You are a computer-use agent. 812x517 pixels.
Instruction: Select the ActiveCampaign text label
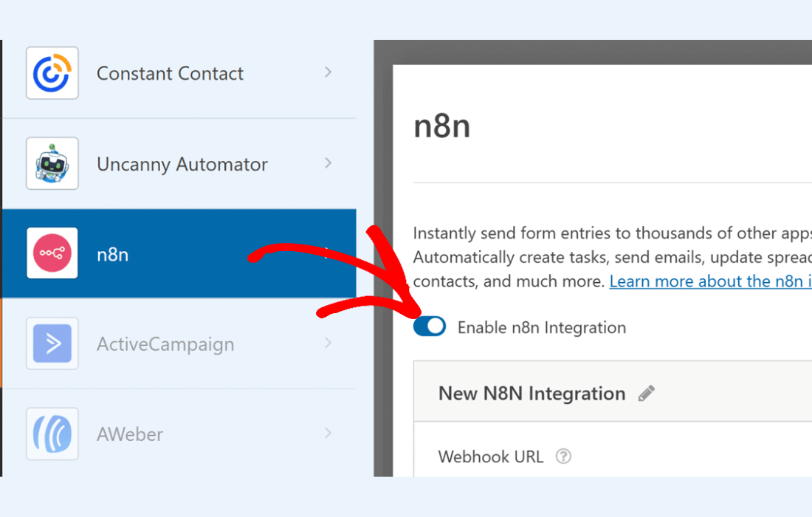tap(165, 344)
